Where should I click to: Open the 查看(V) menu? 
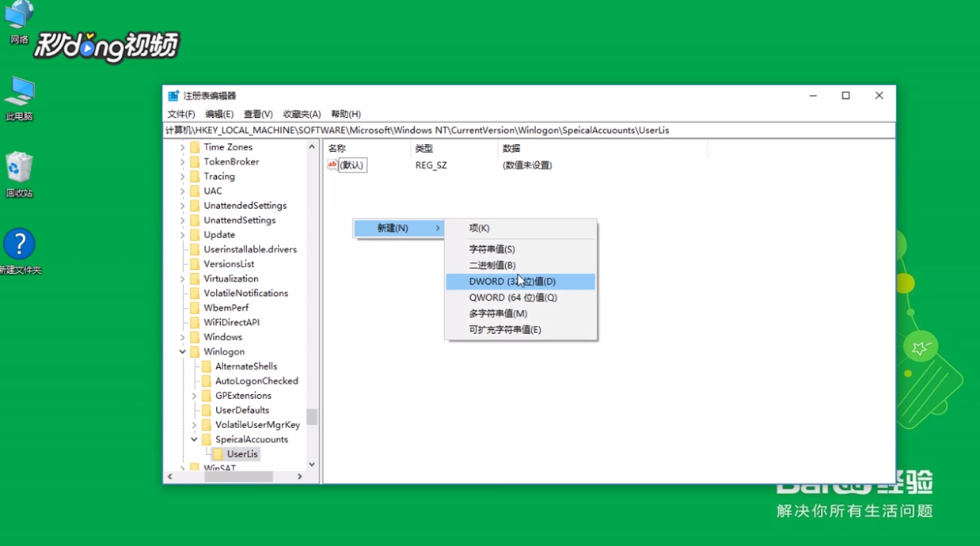click(x=258, y=114)
